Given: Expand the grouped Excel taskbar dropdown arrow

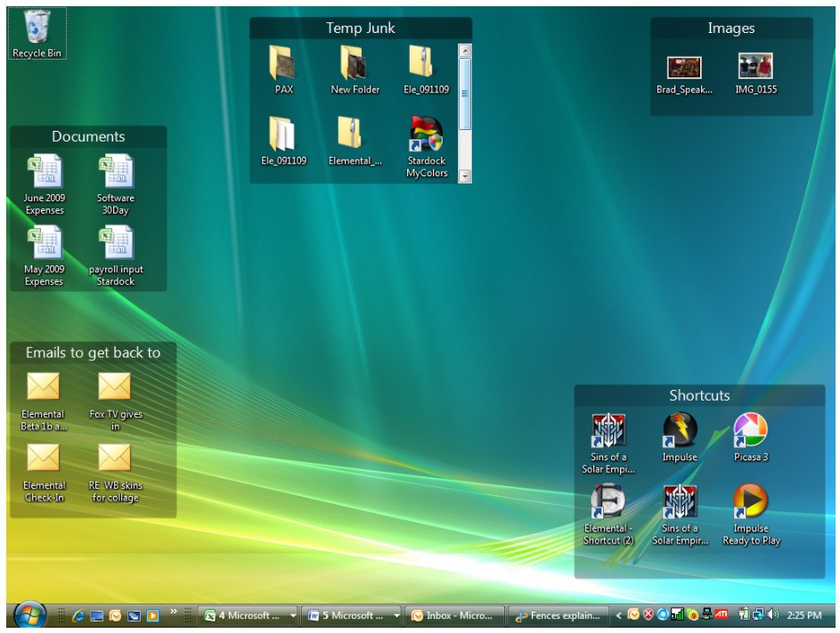Looking at the screenshot, I should pos(293,615).
